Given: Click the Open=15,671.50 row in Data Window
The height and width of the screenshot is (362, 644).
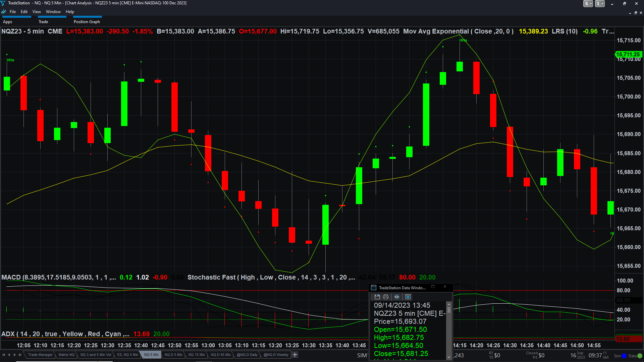Looking at the screenshot, I should coord(400,329).
